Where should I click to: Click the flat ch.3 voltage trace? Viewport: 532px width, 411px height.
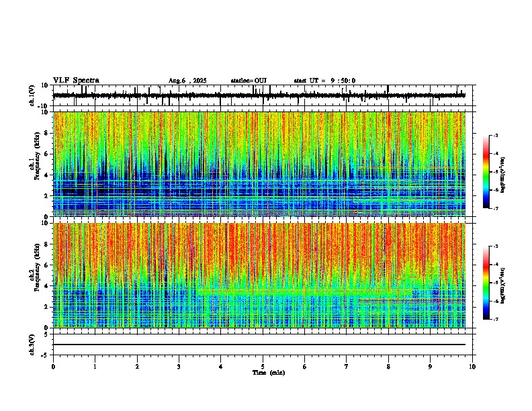click(259, 345)
